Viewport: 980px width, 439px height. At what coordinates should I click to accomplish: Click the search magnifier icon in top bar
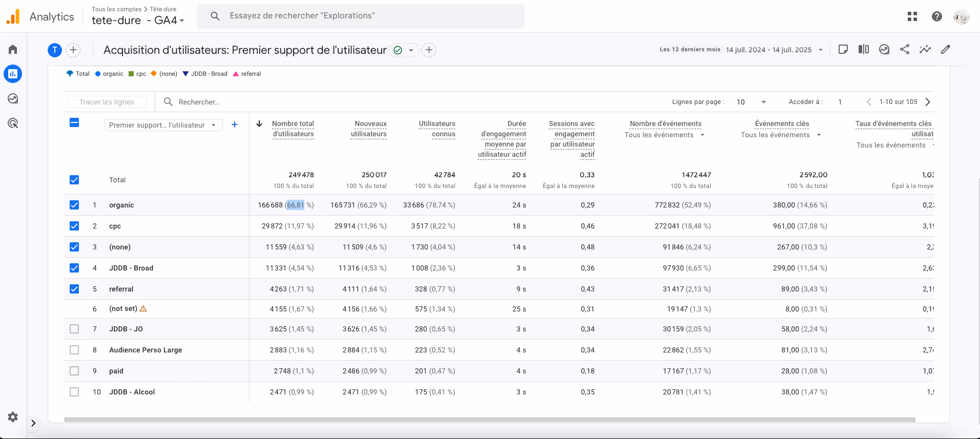pos(215,16)
